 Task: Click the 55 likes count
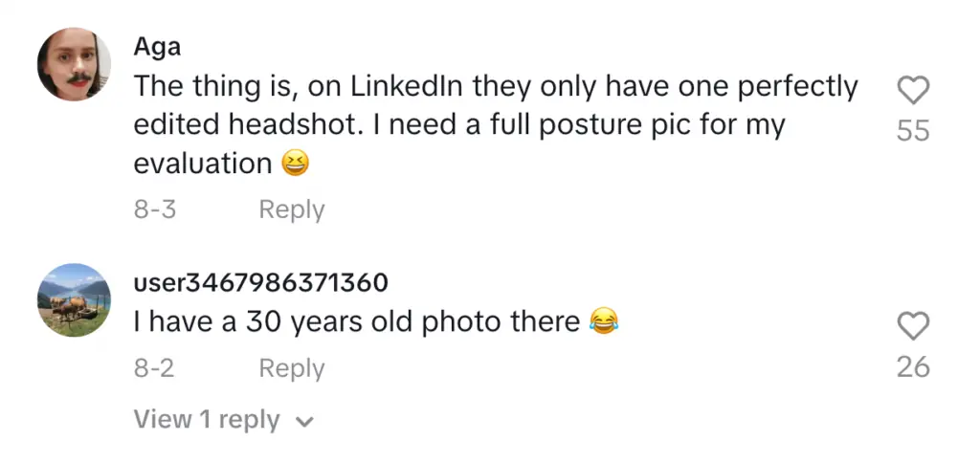tap(913, 130)
